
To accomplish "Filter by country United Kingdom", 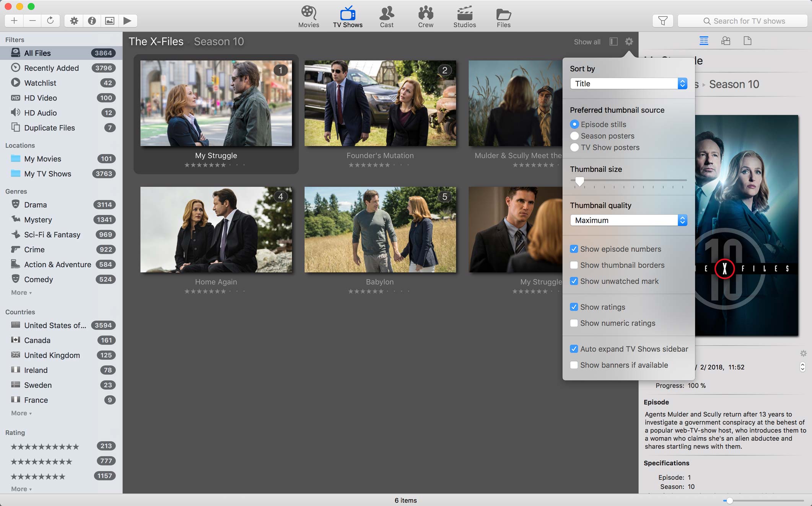I will pos(61,355).
